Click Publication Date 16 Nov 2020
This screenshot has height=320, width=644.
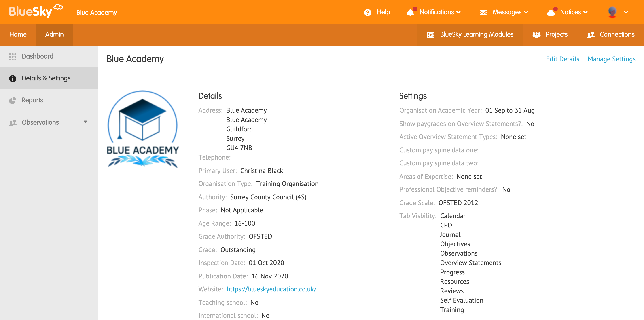(269, 276)
